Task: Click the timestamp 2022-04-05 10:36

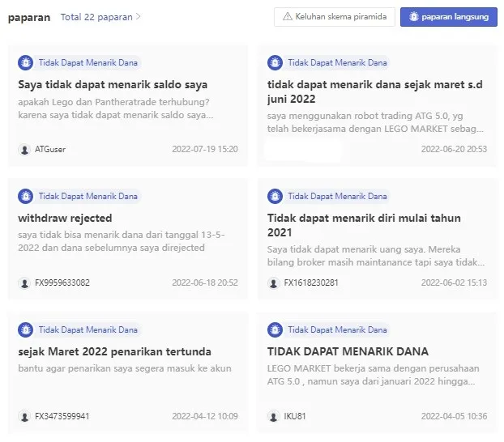Action: (x=455, y=417)
